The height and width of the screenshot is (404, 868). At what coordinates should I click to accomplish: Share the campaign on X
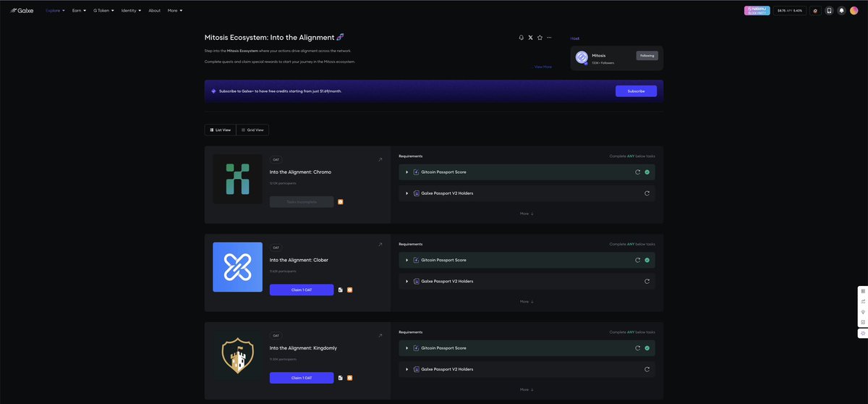click(531, 37)
